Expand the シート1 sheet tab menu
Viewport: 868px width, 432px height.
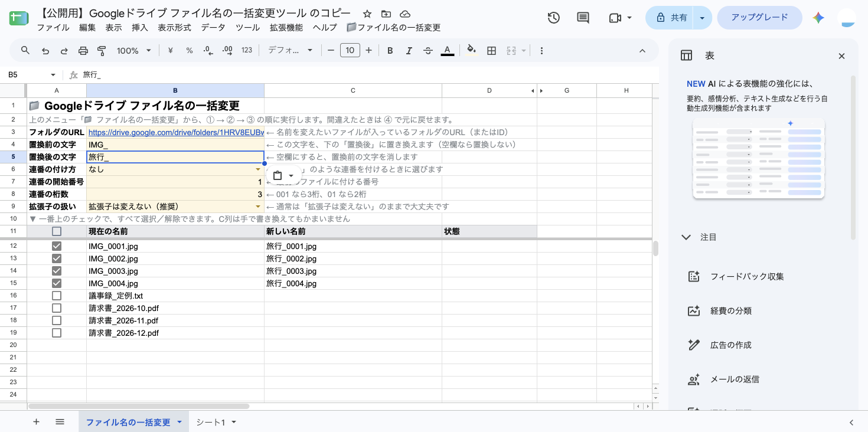click(x=234, y=422)
